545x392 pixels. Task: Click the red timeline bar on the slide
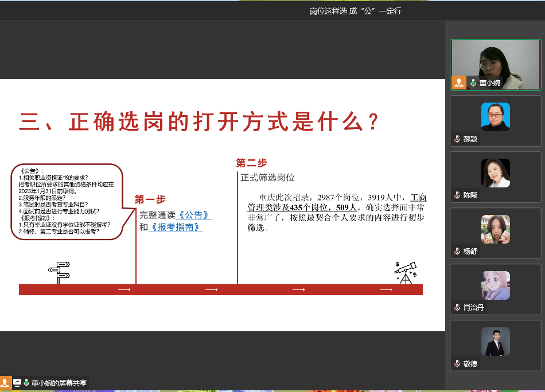tap(221, 290)
